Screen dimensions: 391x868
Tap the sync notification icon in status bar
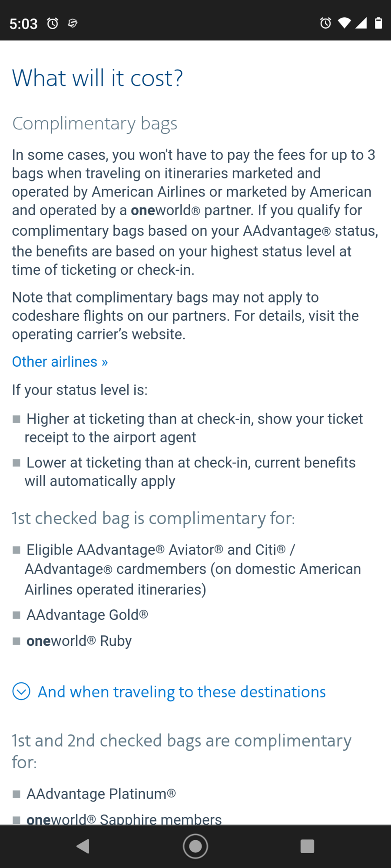click(x=73, y=23)
